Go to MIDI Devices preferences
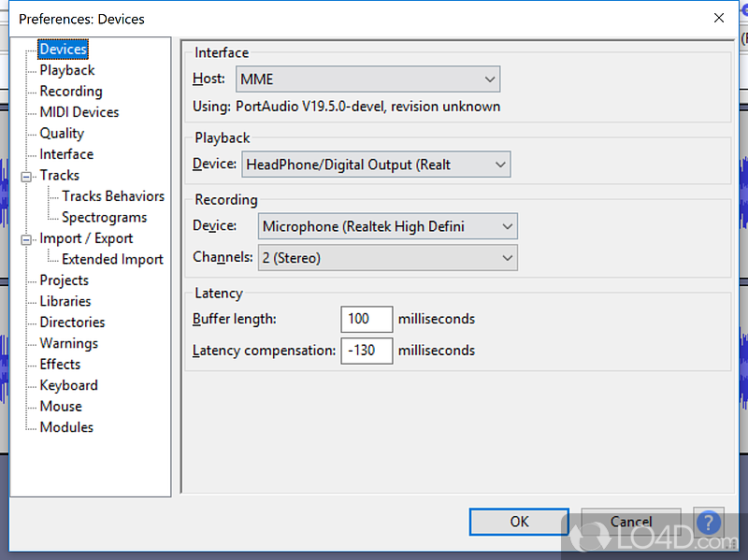748x560 pixels. pos(79,112)
